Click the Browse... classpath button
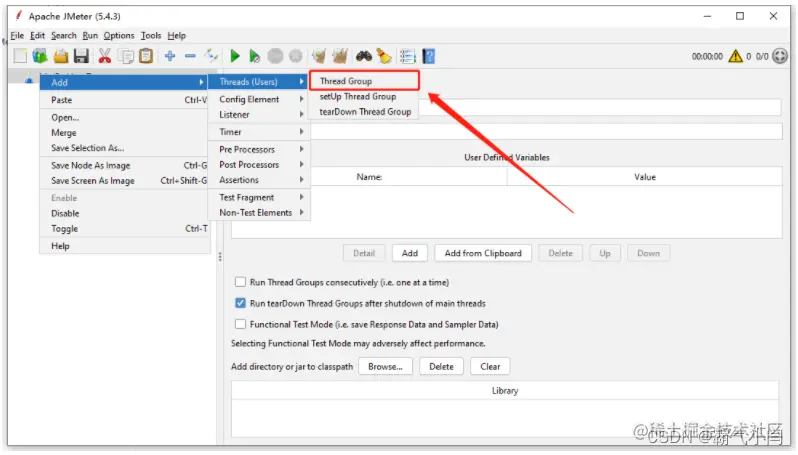798x455 pixels. point(385,366)
